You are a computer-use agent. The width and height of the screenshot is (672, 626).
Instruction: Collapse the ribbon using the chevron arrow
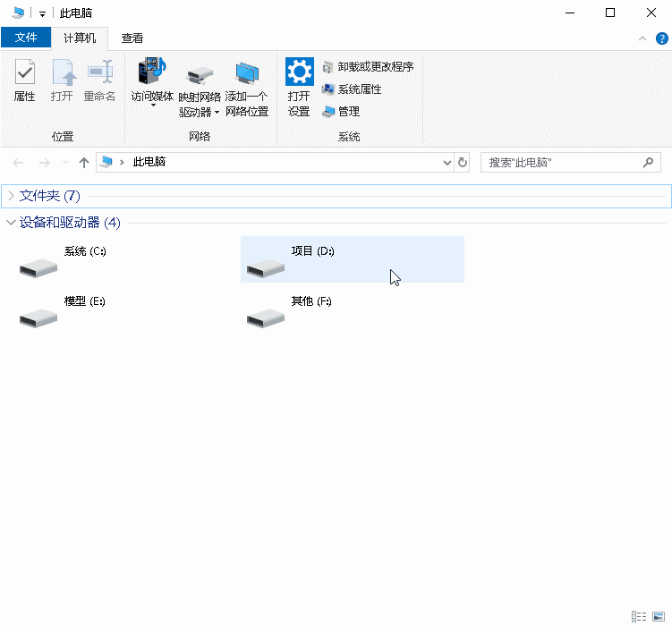tap(642, 38)
